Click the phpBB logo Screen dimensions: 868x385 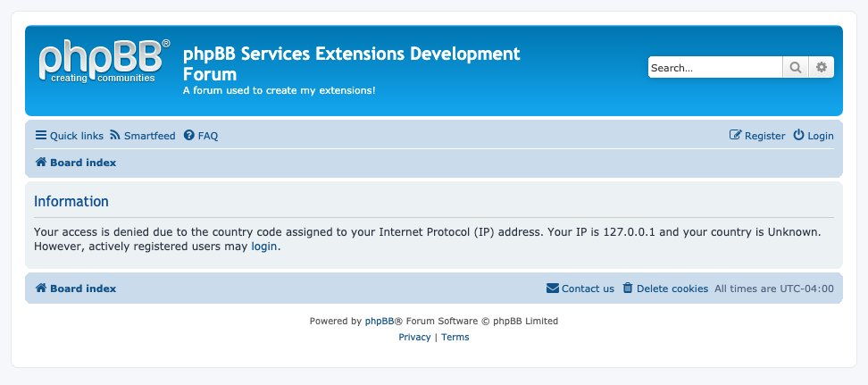(x=104, y=61)
